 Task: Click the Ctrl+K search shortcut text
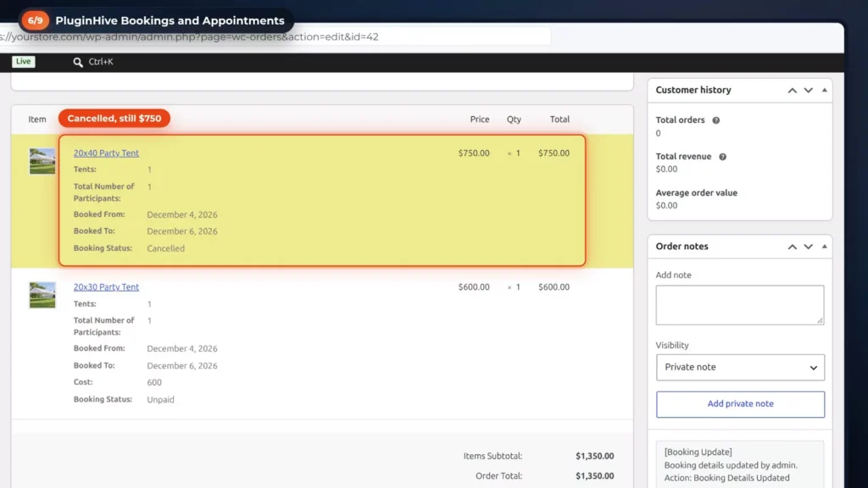101,61
